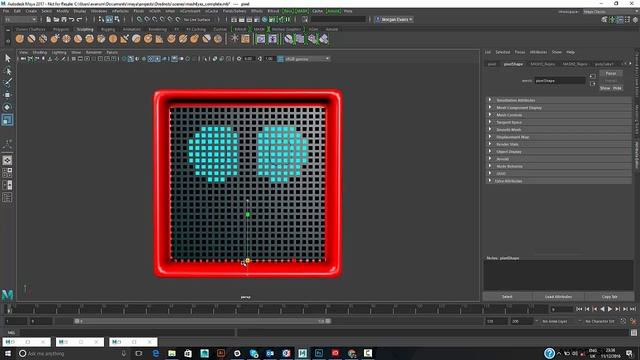
Task: Click the first orange Sculpt brush icon
Action: [x=20, y=39]
